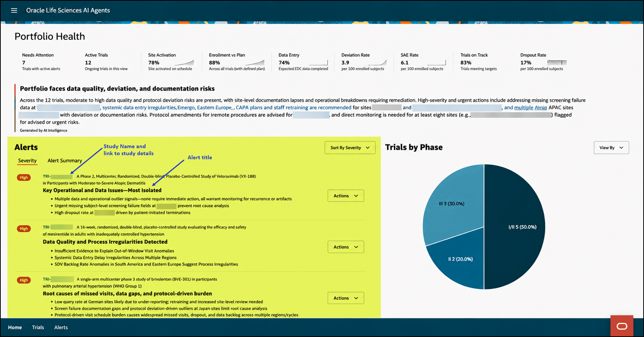This screenshot has width=644, height=337.
Task: Click the Oracle Life Sciences AI Agents title
Action: [x=68, y=10]
